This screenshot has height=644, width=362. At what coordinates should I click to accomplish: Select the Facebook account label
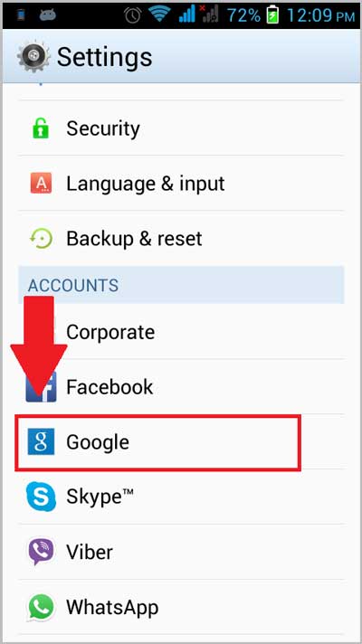coord(110,387)
